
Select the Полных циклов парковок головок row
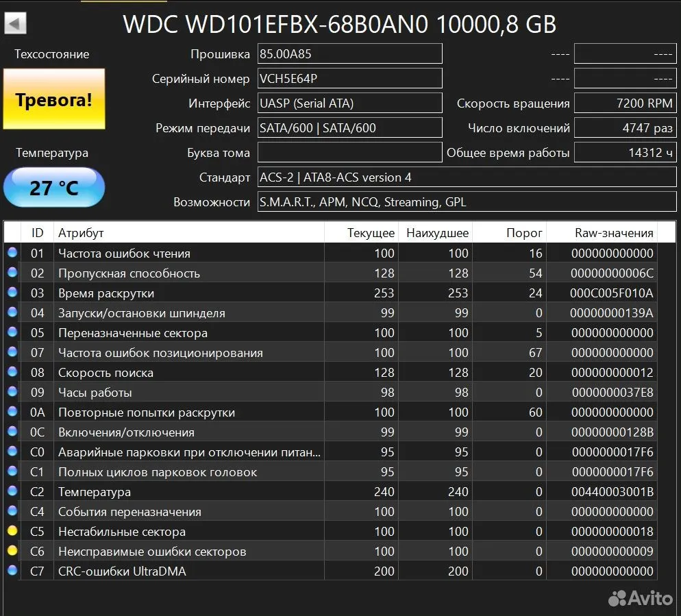point(330,472)
